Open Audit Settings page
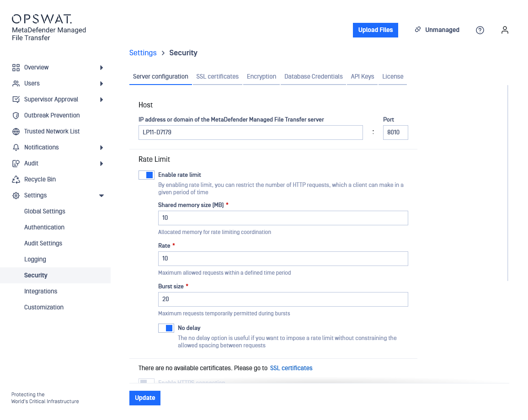The width and height of the screenshot is (528, 420). click(x=43, y=243)
